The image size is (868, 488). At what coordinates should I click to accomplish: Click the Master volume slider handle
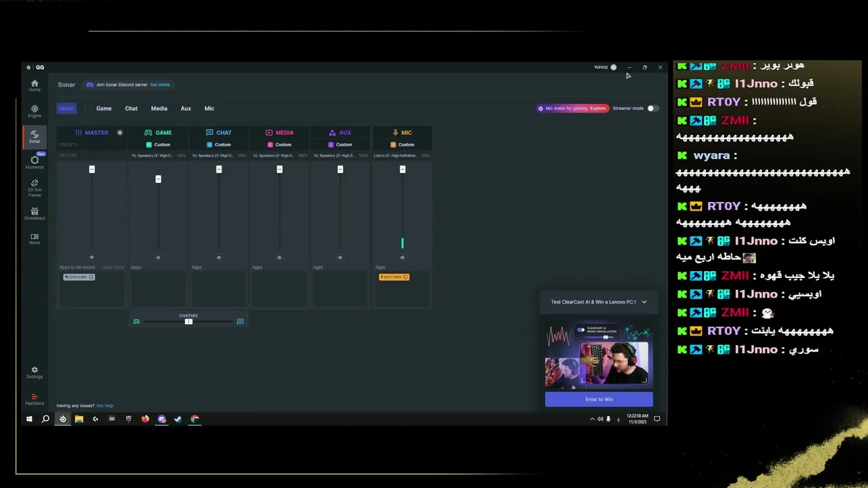pos(92,169)
